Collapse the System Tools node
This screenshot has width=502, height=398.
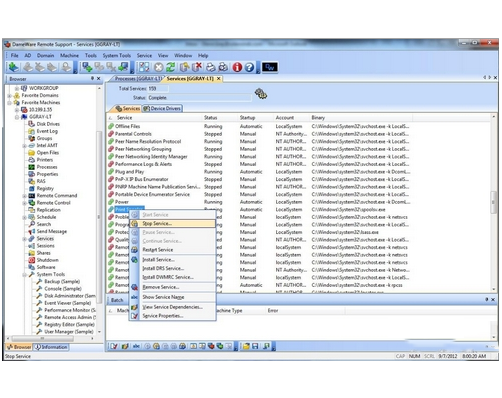pyautogui.click(x=24, y=275)
